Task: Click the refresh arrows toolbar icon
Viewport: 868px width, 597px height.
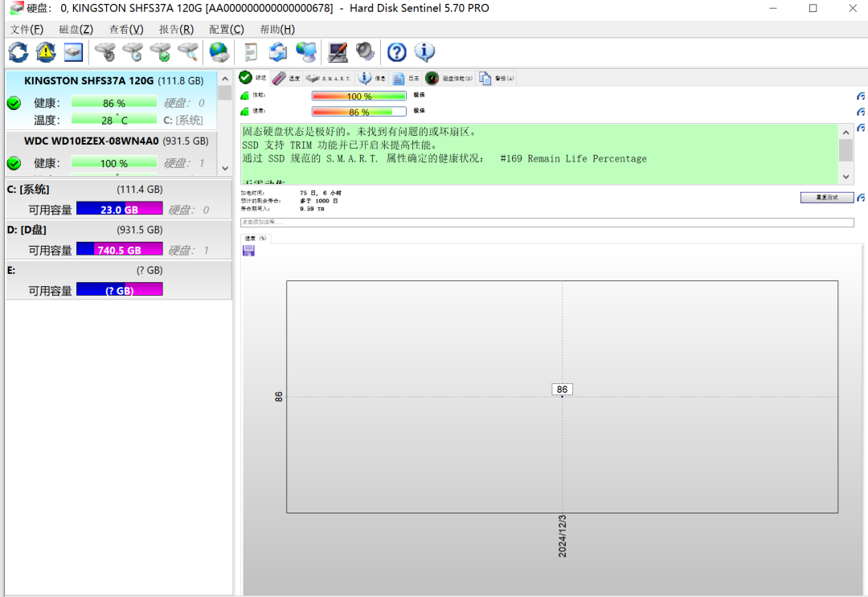Action: tap(18, 52)
